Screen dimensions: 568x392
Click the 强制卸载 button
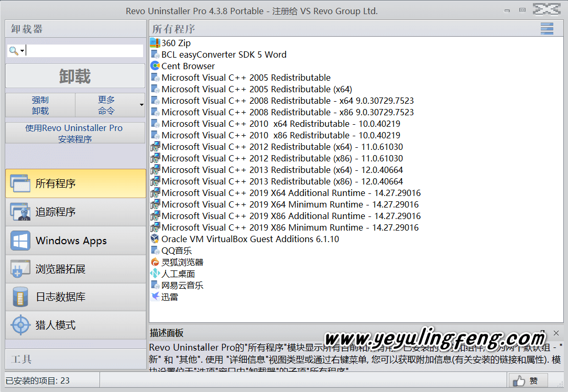(x=40, y=105)
